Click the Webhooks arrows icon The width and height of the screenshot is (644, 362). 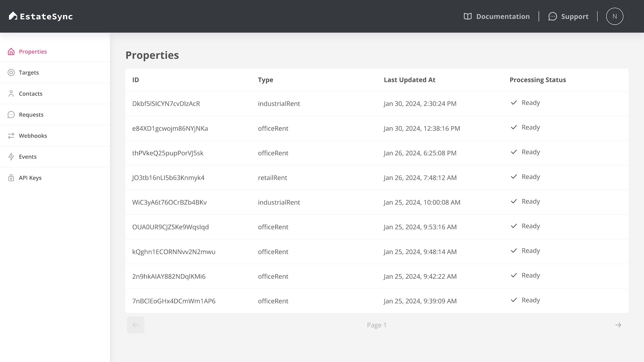pyautogui.click(x=11, y=136)
